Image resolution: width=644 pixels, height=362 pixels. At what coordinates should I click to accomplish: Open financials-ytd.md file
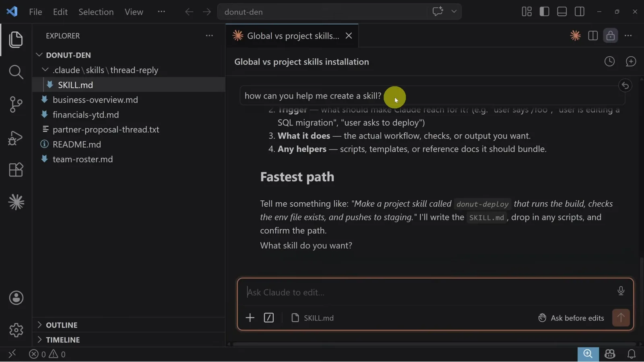(x=129, y=115)
